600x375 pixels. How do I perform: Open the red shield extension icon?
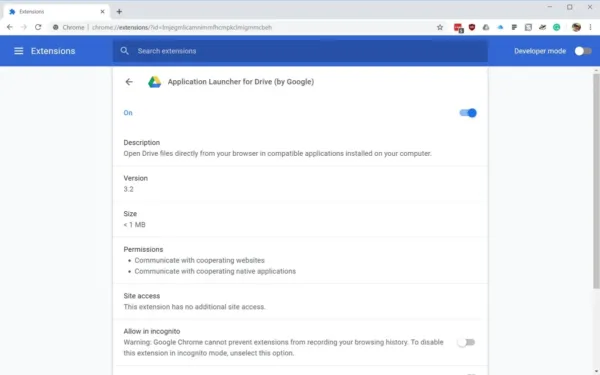[x=472, y=27]
